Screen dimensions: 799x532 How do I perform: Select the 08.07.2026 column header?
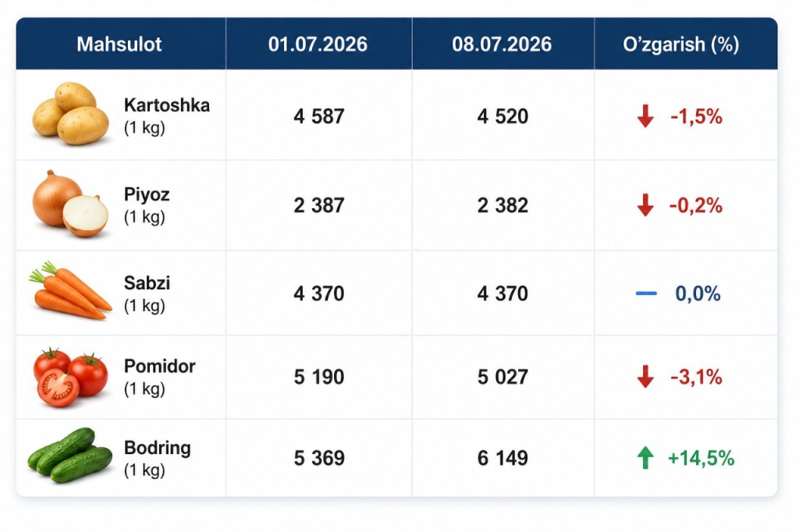pos(502,44)
